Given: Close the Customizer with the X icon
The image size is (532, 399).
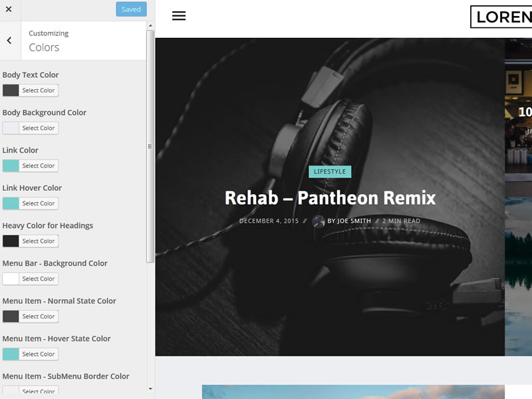Looking at the screenshot, I should [9, 9].
